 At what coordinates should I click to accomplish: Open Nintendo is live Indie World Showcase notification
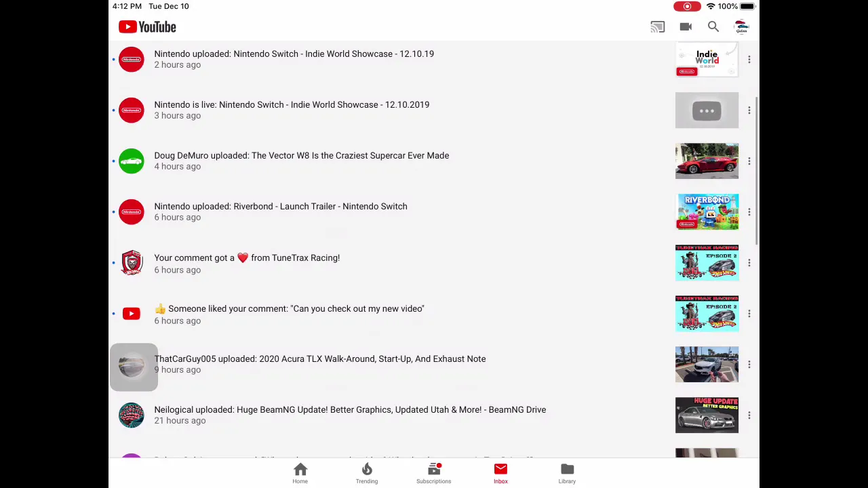click(x=292, y=105)
